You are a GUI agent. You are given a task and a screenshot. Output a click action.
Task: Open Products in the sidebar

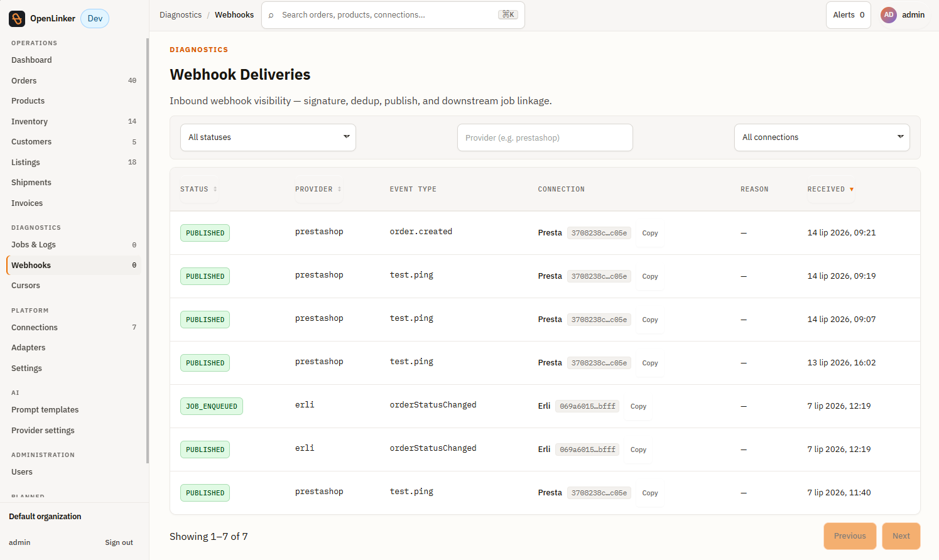click(x=74, y=101)
